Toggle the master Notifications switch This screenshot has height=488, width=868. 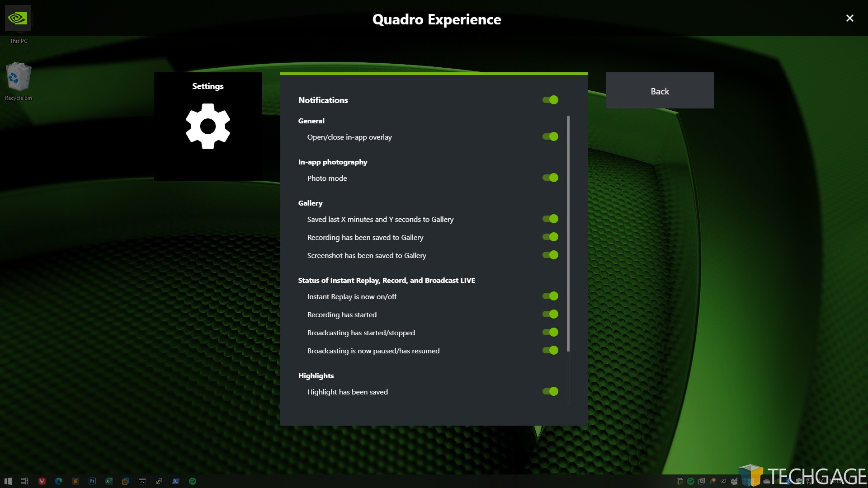click(x=550, y=100)
